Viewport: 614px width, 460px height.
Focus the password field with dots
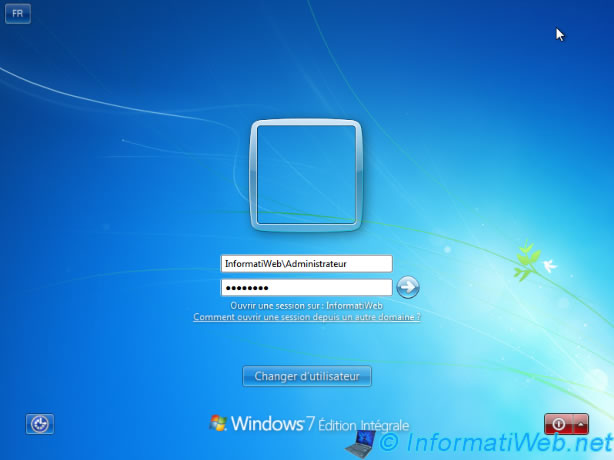tap(306, 288)
